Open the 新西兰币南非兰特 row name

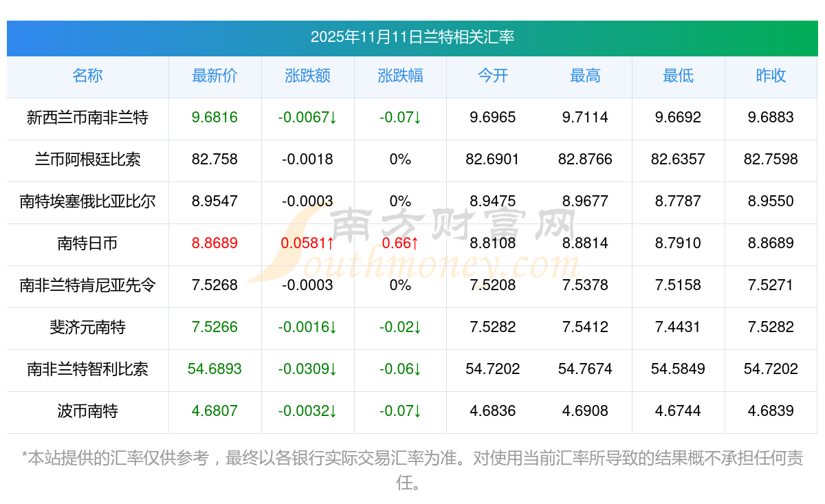[x=87, y=118]
